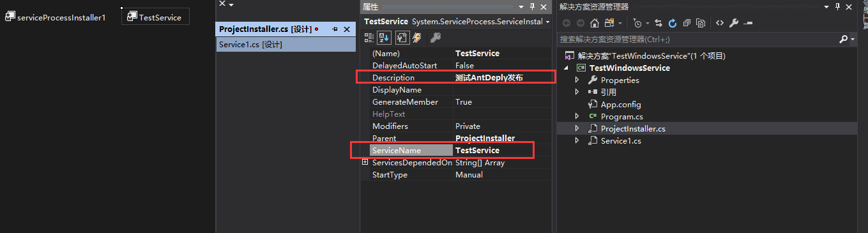The image size is (868, 233).
Task: Select App.config in Solution Explorer
Action: 614,104
